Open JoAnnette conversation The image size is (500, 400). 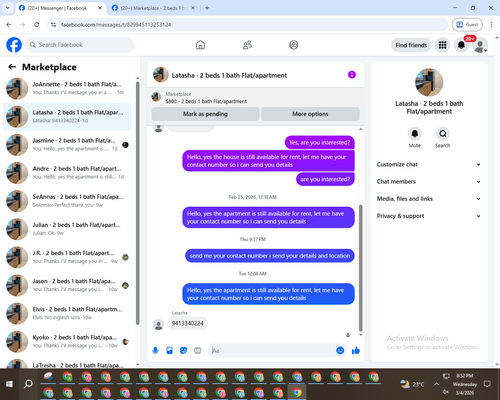coord(67,88)
